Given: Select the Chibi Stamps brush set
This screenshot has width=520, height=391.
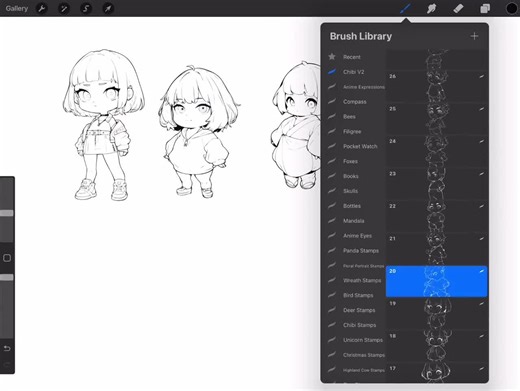Looking at the screenshot, I should click(356, 325).
